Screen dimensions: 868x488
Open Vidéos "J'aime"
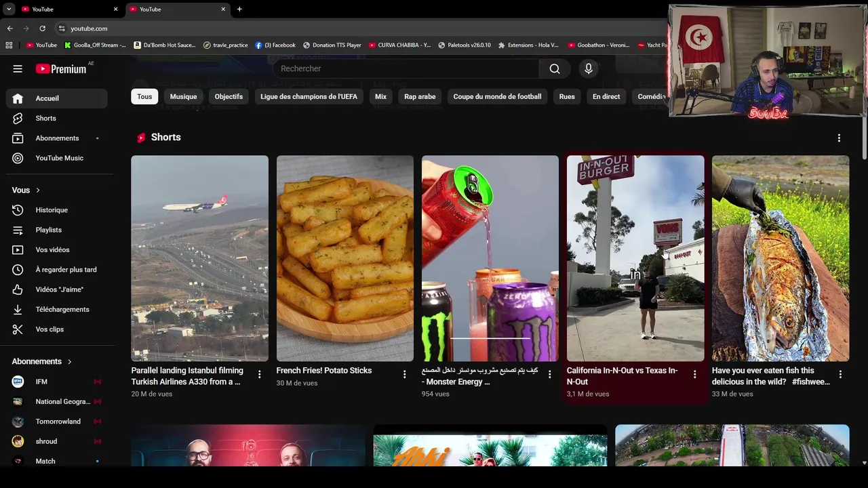pyautogui.click(x=57, y=289)
